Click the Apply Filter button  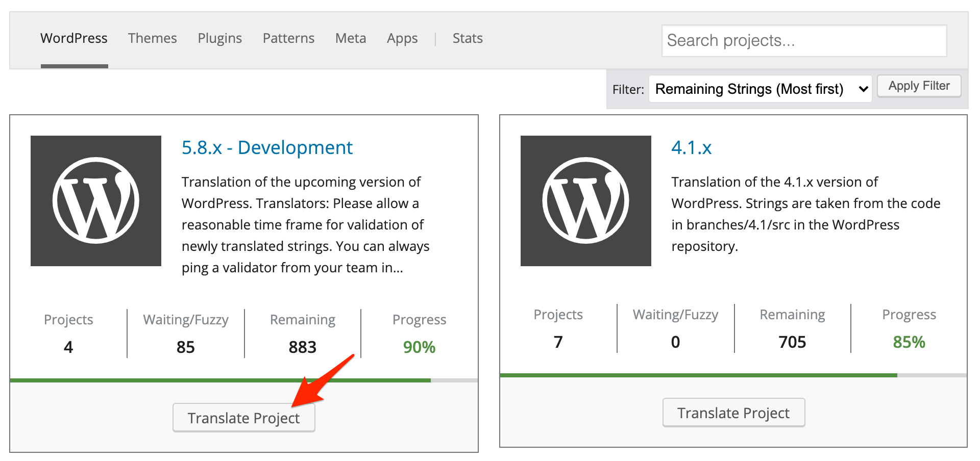click(919, 86)
